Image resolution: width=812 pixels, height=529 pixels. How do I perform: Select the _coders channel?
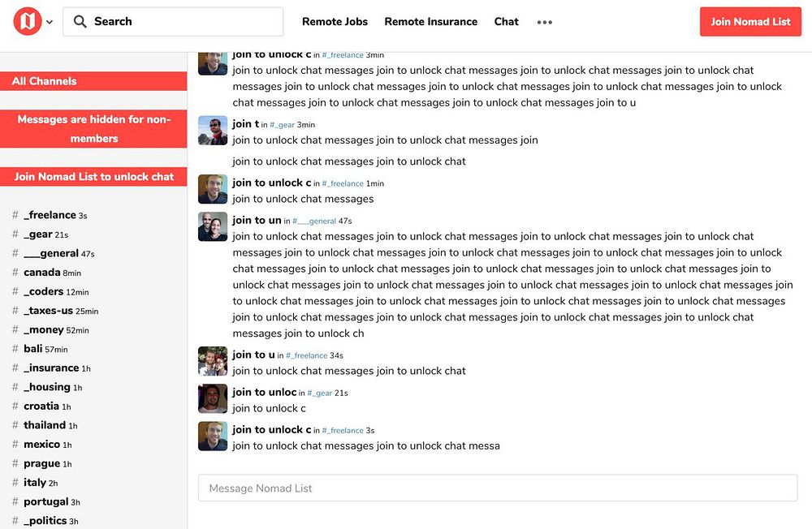pos(44,291)
